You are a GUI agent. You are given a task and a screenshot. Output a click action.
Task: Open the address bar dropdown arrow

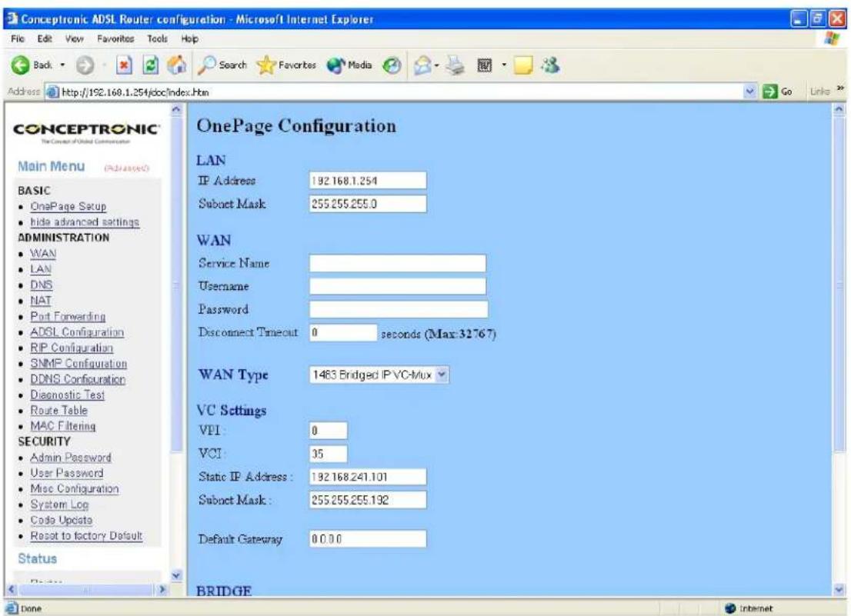click(751, 92)
